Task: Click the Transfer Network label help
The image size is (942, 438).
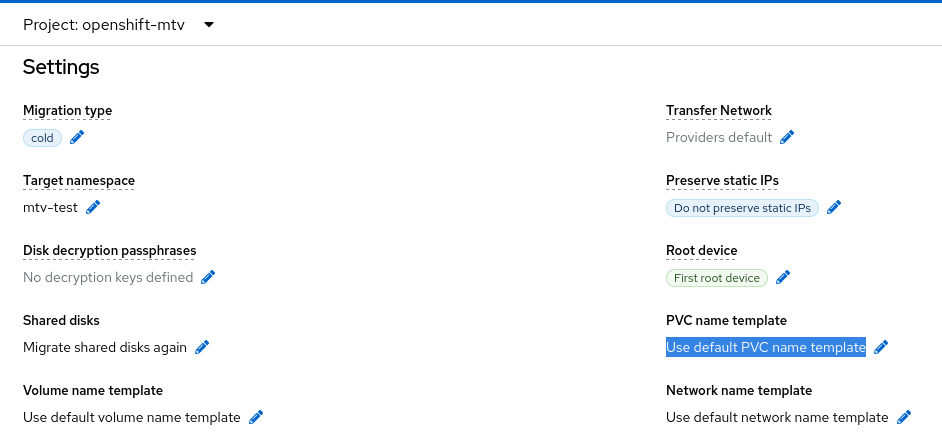Action: click(718, 110)
